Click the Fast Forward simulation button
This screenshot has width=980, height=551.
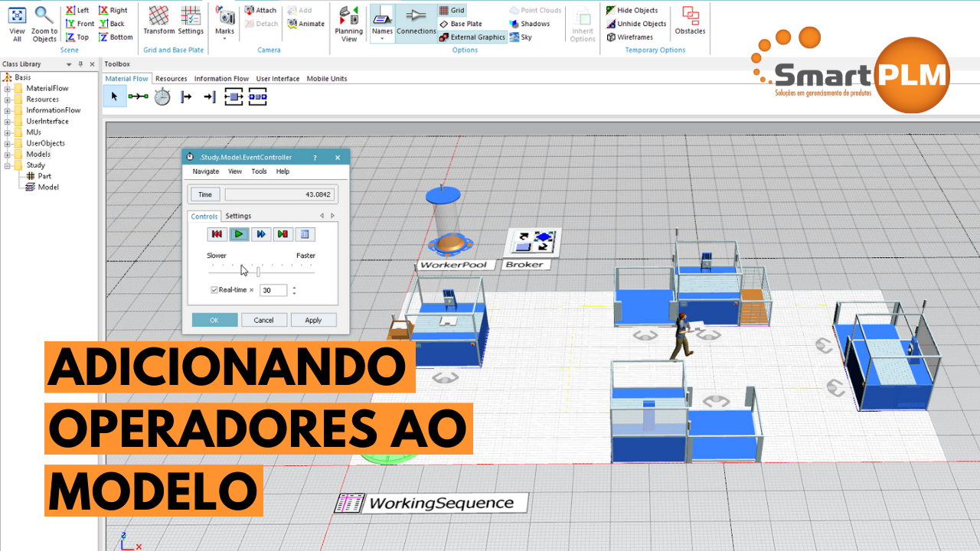261,234
